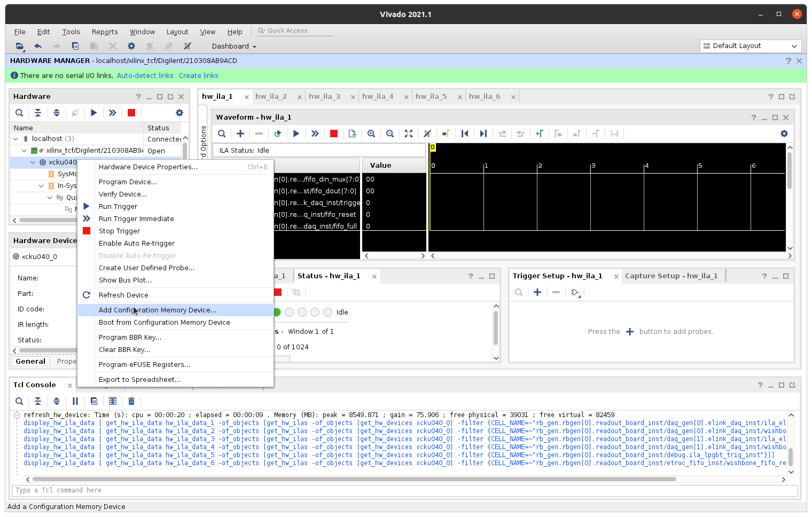
Task: Select Hardware Device Properties entry
Action: tap(175, 167)
